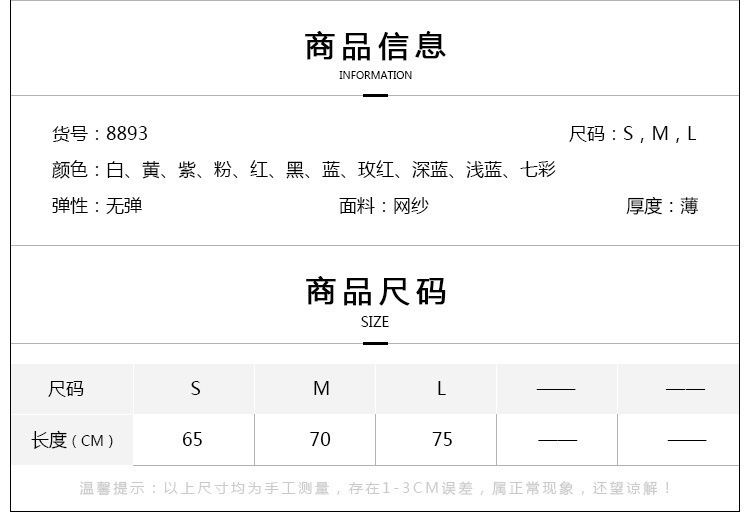Click the 长度 (CM) row label
Viewport: 750px width, 512px height.
(x=72, y=440)
